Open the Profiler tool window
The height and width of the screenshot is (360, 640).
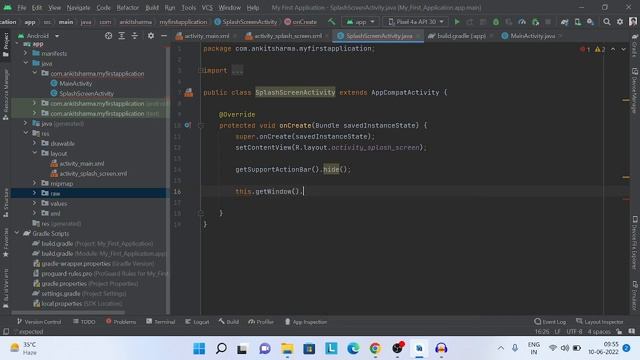click(261, 322)
